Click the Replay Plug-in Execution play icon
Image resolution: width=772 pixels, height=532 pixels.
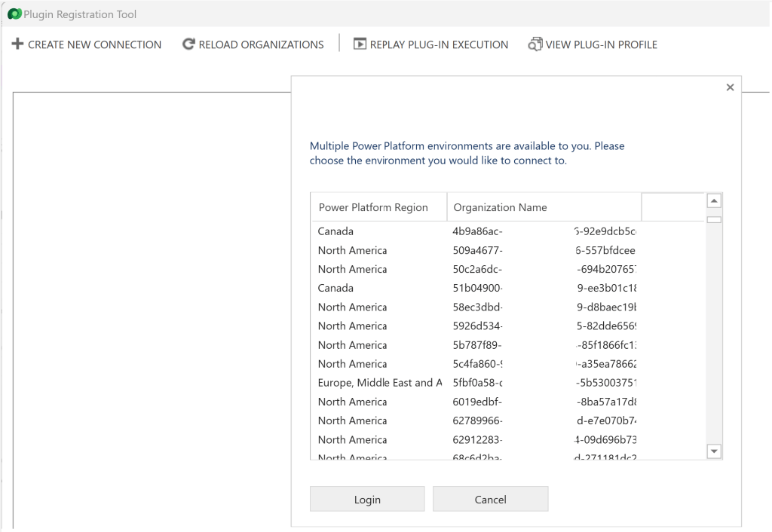(x=360, y=44)
